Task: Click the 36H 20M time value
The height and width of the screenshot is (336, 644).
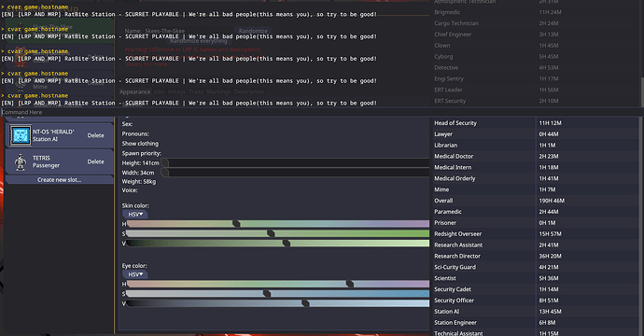Action: 550,256
